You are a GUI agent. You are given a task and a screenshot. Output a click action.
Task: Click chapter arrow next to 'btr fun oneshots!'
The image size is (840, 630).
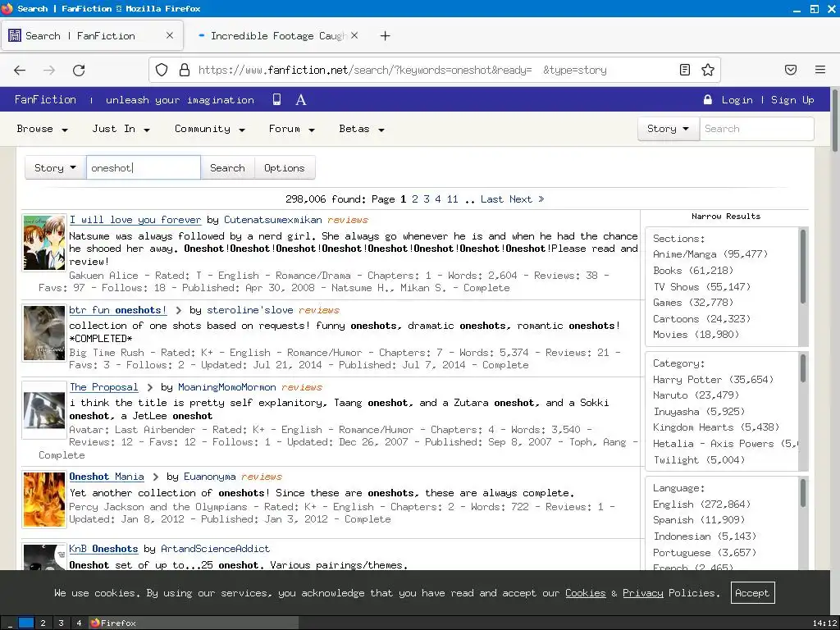click(x=178, y=311)
